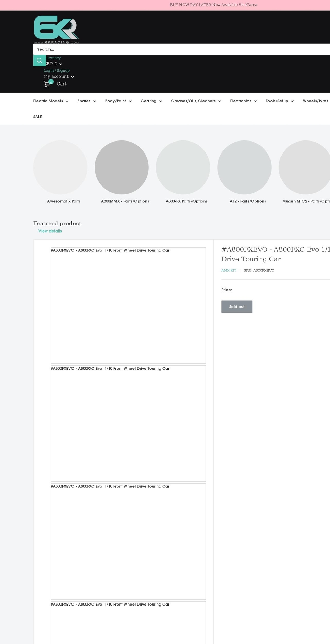Image resolution: width=330 pixels, height=644 pixels.
Task: Expand the My account dropdown
Action: [x=58, y=76]
